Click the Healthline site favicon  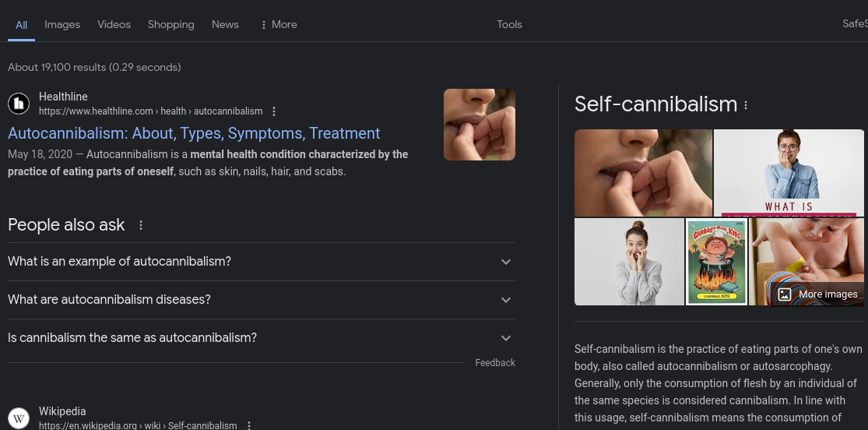[19, 104]
